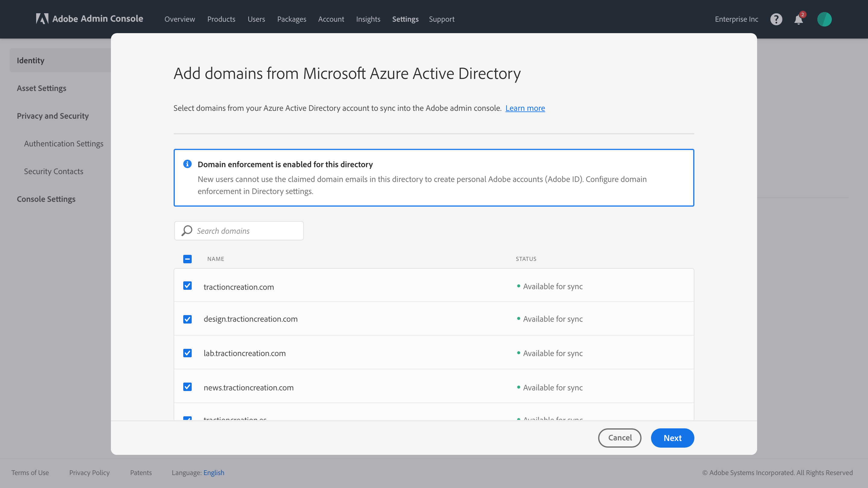Click the Cancel button

click(620, 438)
